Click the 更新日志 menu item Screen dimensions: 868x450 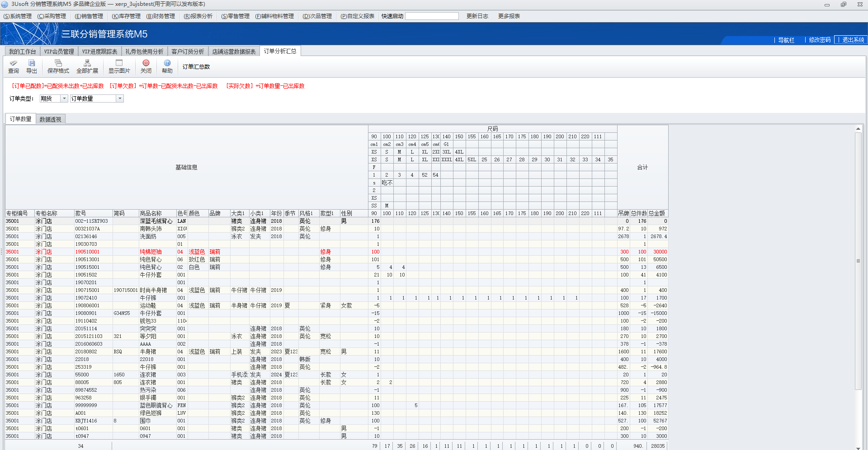point(477,16)
